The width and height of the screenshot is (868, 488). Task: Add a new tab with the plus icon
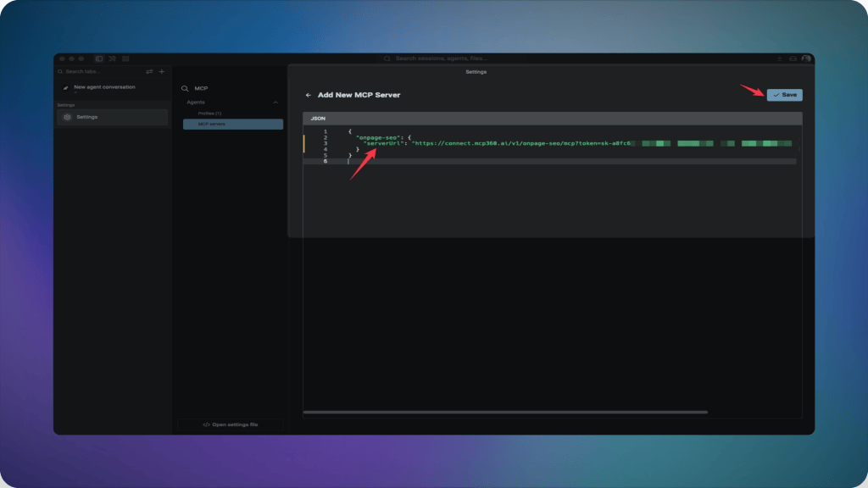(162, 71)
